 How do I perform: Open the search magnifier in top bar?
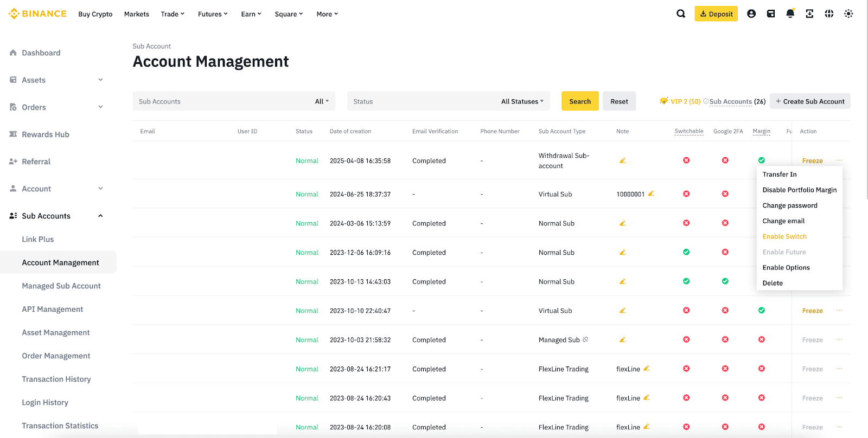pyautogui.click(x=681, y=14)
